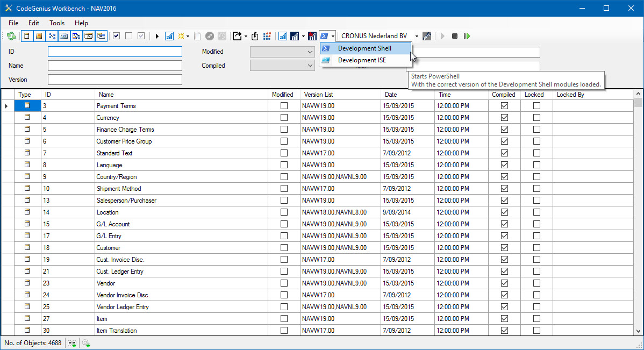Toggle Modified checkbox for Payment Terms row
This screenshot has width=644, height=350.
tap(284, 105)
